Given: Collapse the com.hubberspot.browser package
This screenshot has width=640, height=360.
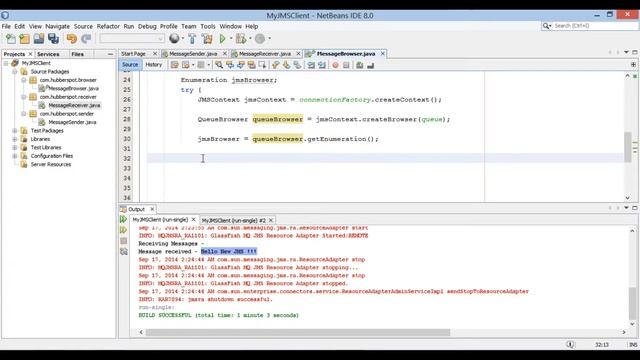Looking at the screenshot, I should pyautogui.click(x=24, y=80).
